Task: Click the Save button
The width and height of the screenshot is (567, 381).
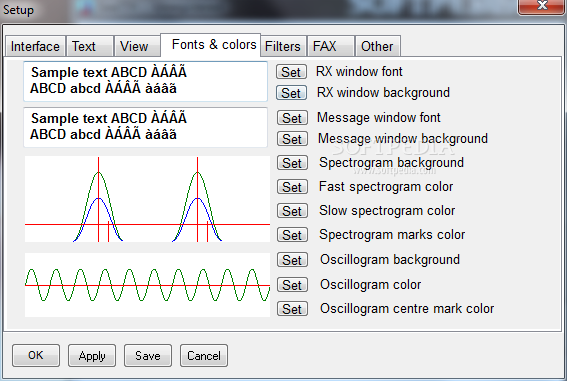Action: (148, 356)
